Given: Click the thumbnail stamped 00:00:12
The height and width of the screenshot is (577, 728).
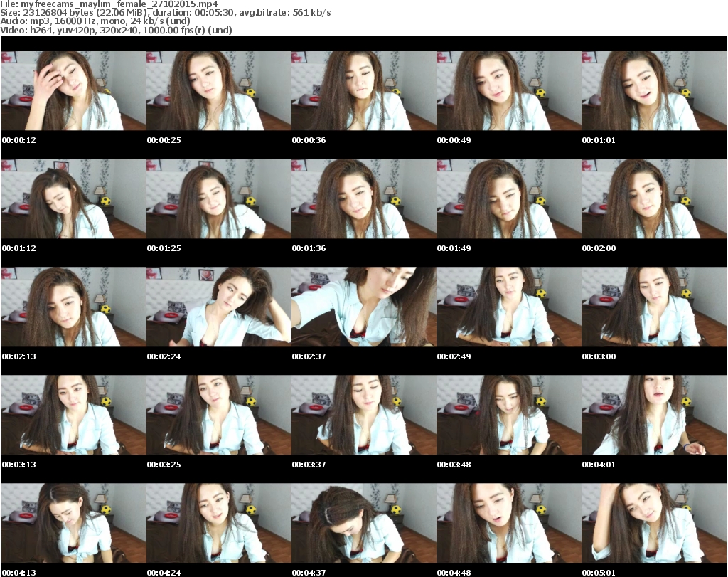Looking at the screenshot, I should [74, 90].
